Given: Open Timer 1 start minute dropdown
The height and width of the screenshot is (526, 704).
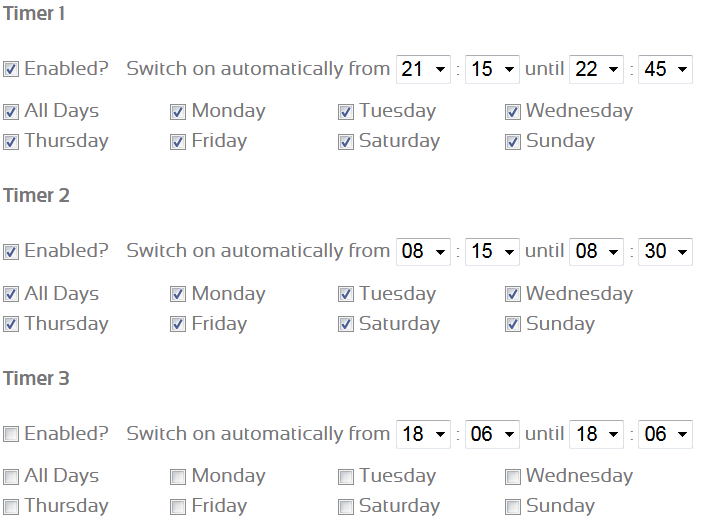Looking at the screenshot, I should (x=493, y=69).
